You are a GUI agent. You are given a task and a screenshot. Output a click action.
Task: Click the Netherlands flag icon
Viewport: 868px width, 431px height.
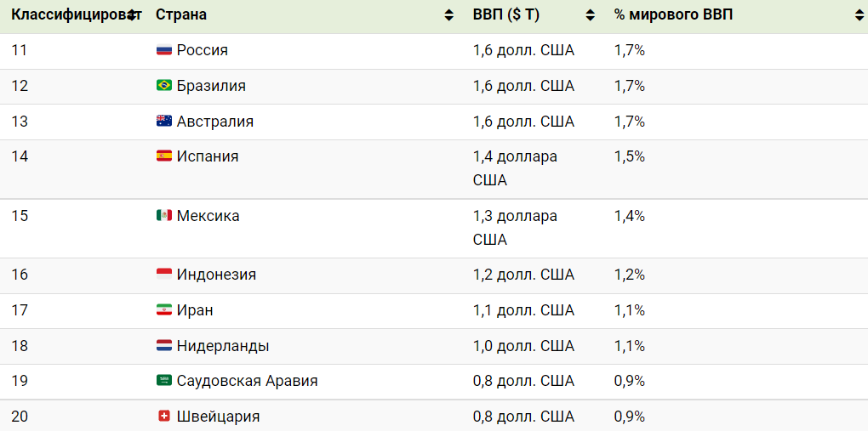(164, 346)
